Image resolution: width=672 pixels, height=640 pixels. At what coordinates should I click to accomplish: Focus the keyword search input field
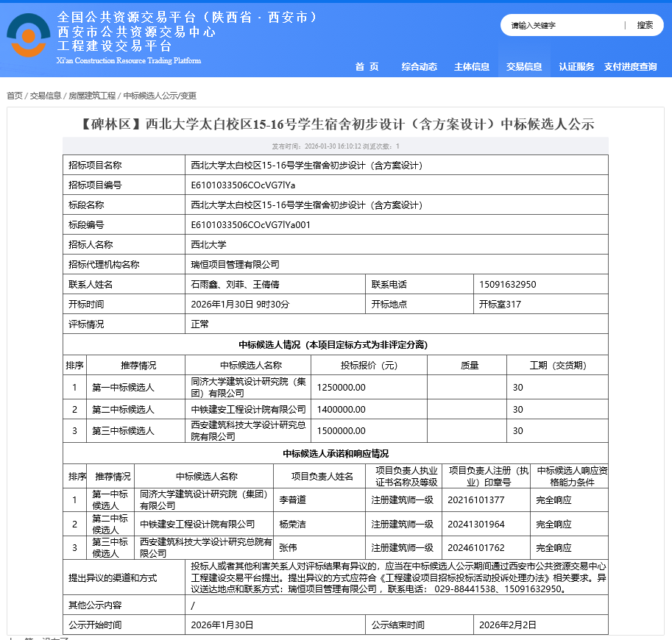click(x=563, y=25)
